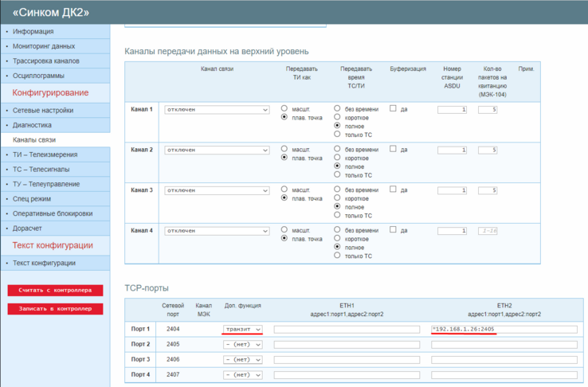Open Канал 3 connection type dropdown
Image resolution: width=588 pixels, height=387 pixels.
click(217, 190)
